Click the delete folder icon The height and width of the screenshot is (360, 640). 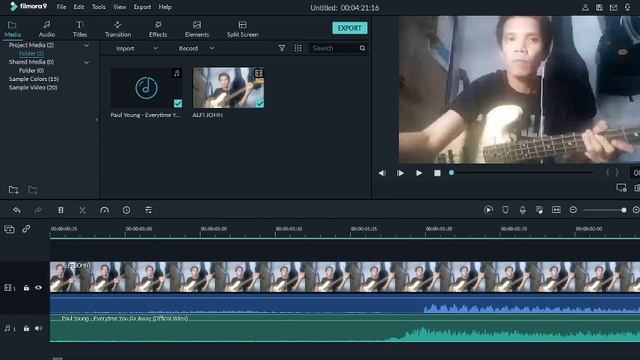[33, 190]
